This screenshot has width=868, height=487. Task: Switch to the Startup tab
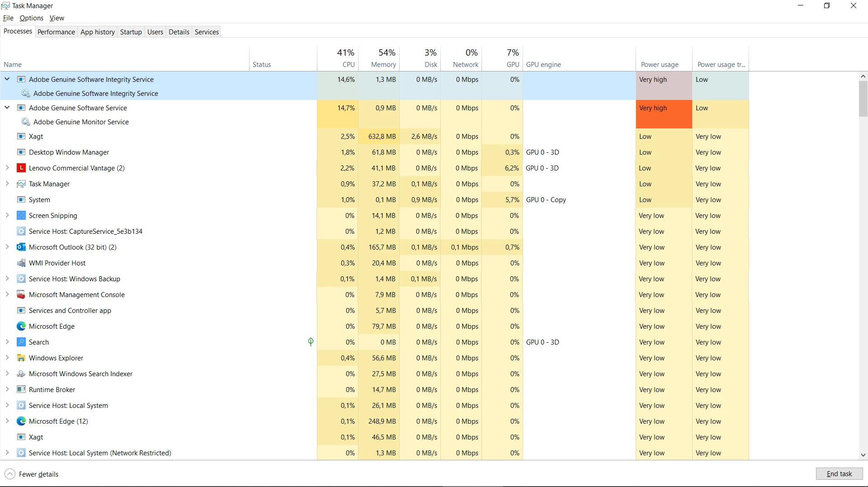pyautogui.click(x=131, y=32)
